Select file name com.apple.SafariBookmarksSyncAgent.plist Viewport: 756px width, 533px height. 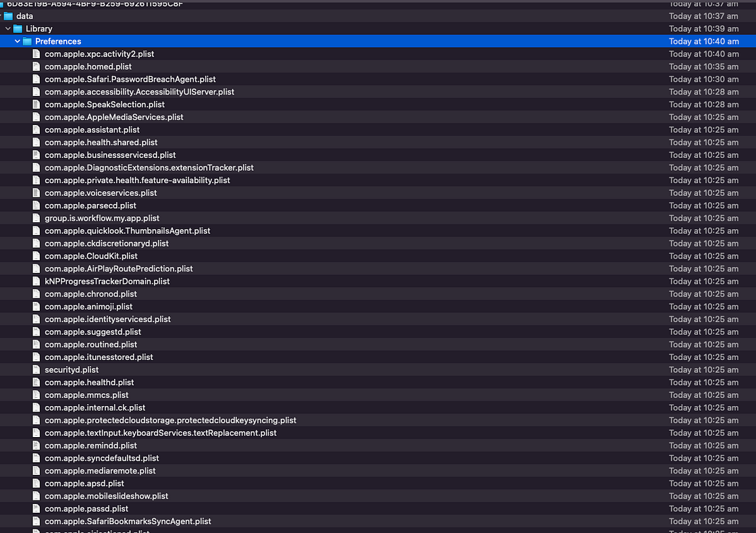pos(128,522)
